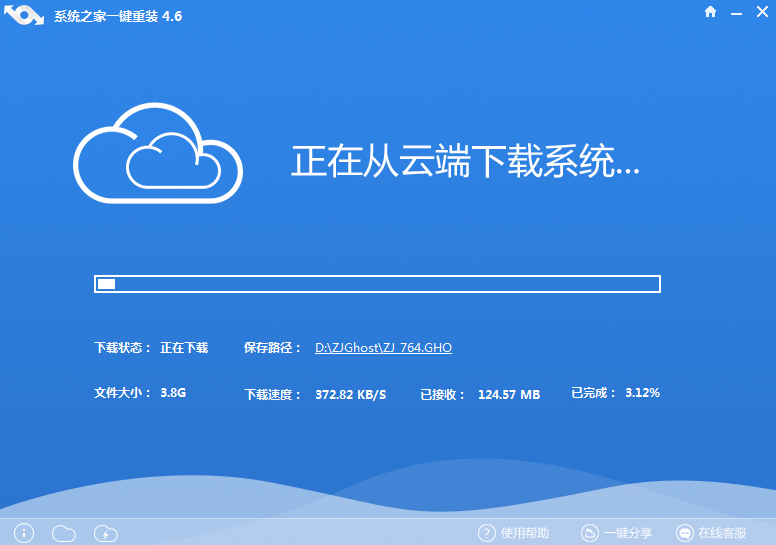Image resolution: width=776 pixels, height=545 pixels.
Task: Click the question mark help icon
Action: (x=486, y=533)
